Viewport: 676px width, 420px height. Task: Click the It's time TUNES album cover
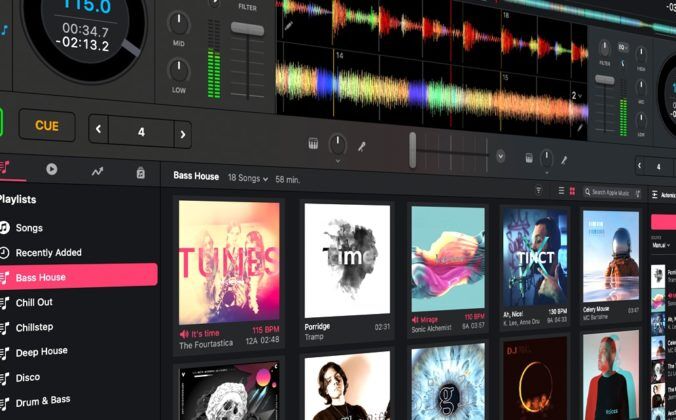point(229,262)
